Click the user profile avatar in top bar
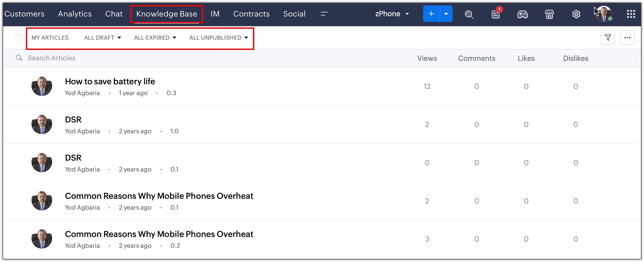 click(x=604, y=14)
